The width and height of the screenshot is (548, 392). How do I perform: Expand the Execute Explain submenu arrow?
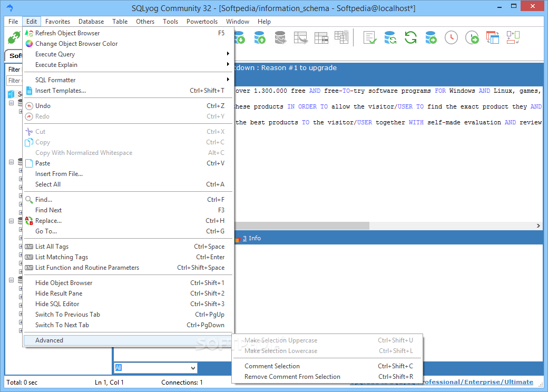(228, 64)
